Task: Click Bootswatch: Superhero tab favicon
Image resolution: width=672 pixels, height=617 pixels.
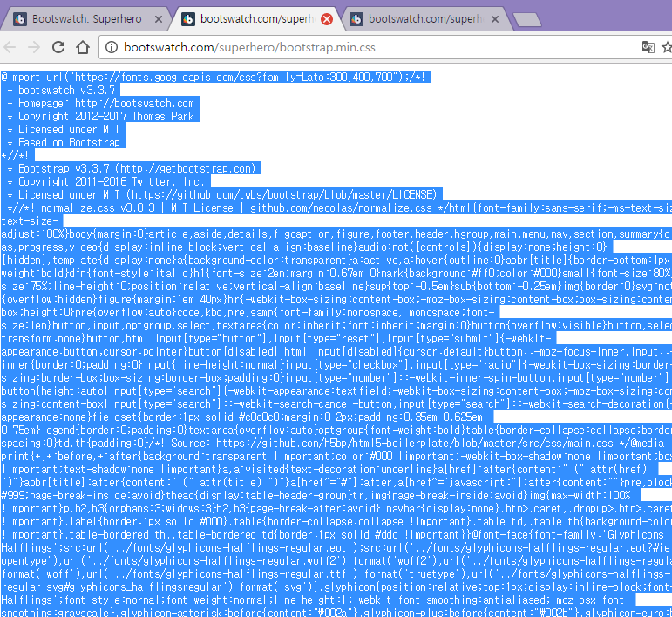Action: [x=20, y=19]
